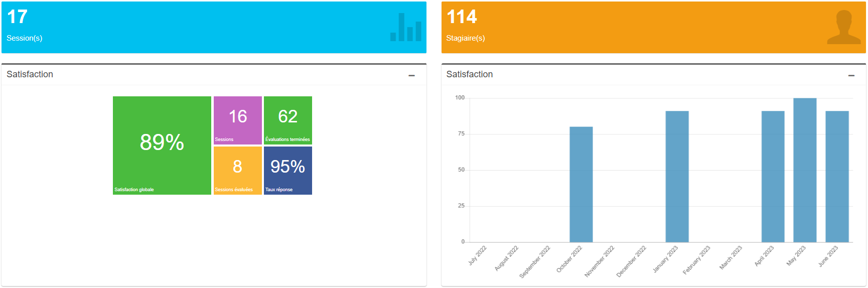Click the green 89% Satisfaction globale tile
Viewport: 868px width, 288px height.
(162, 146)
